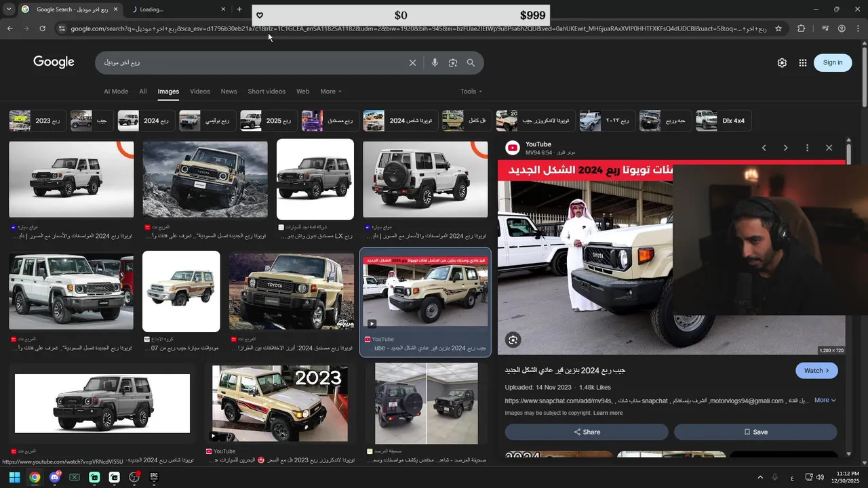The image size is (868, 488).
Task: Save the previewed image
Action: (x=755, y=432)
